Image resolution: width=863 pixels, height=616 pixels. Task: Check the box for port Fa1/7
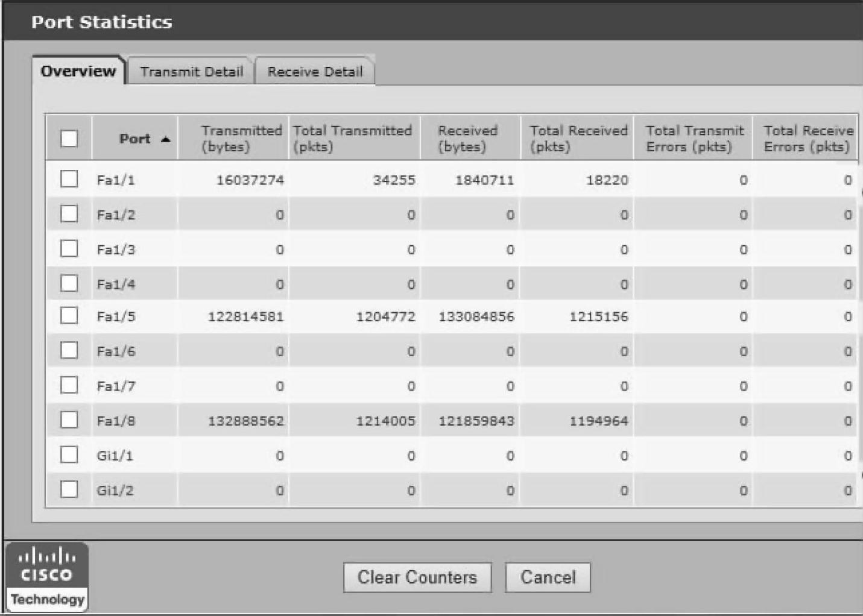(69, 385)
